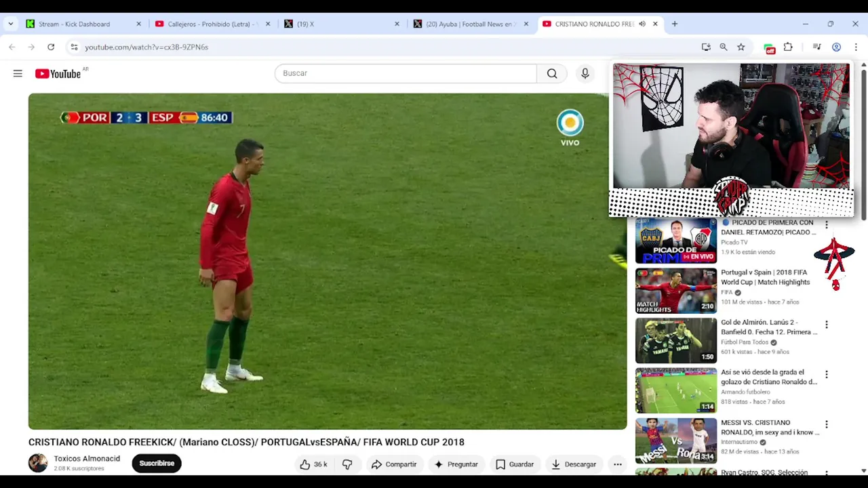Open options for Gol de Almirón video
868x488 pixels.
pyautogui.click(x=826, y=325)
